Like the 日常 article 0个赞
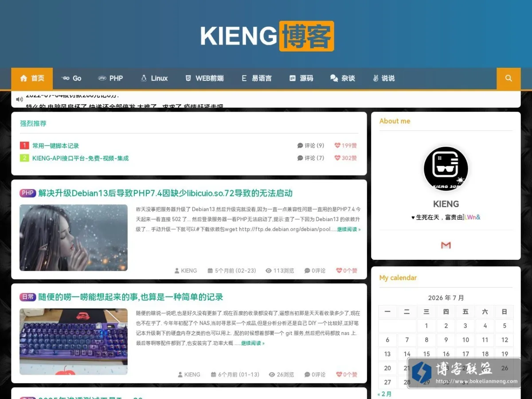The width and height of the screenshot is (532, 399). 347,375
